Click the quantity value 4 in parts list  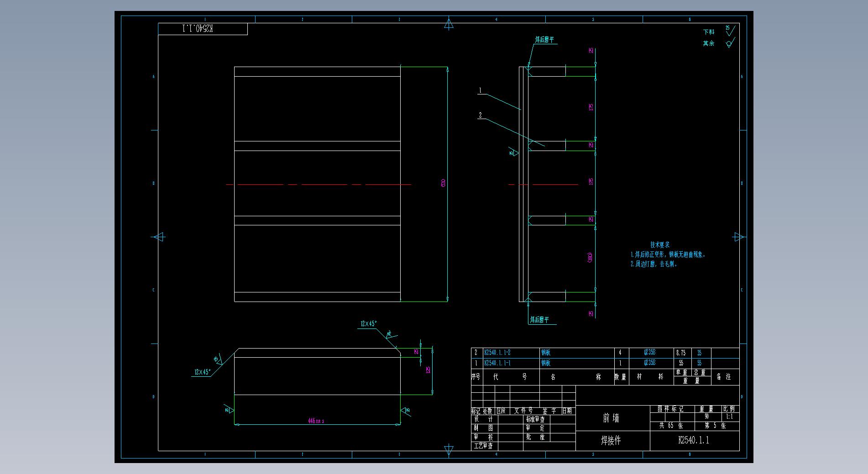pos(620,353)
